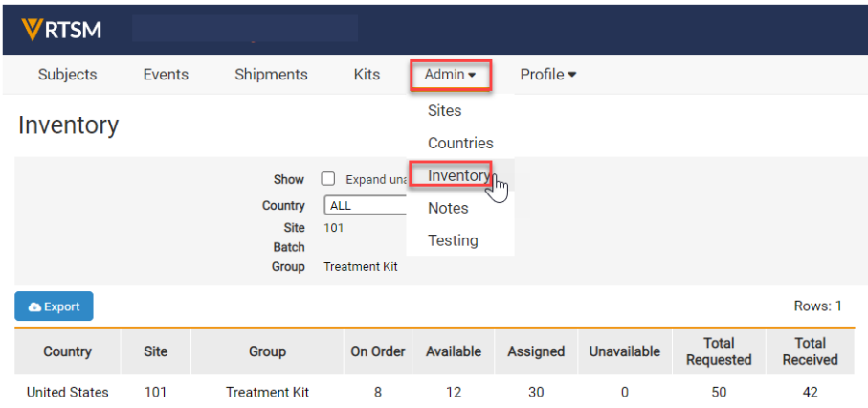Open Notes from the Admin menu
This screenshot has width=868, height=408.
coord(448,209)
